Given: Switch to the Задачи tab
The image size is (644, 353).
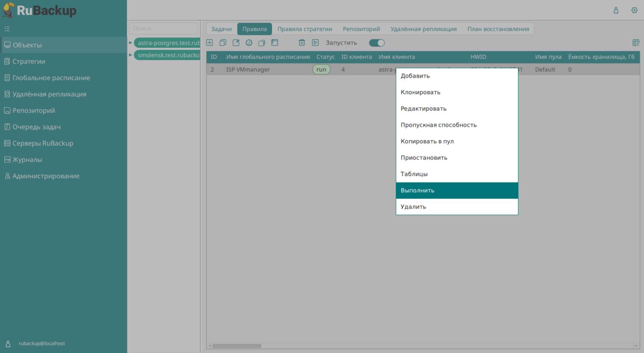Looking at the screenshot, I should click(x=221, y=29).
